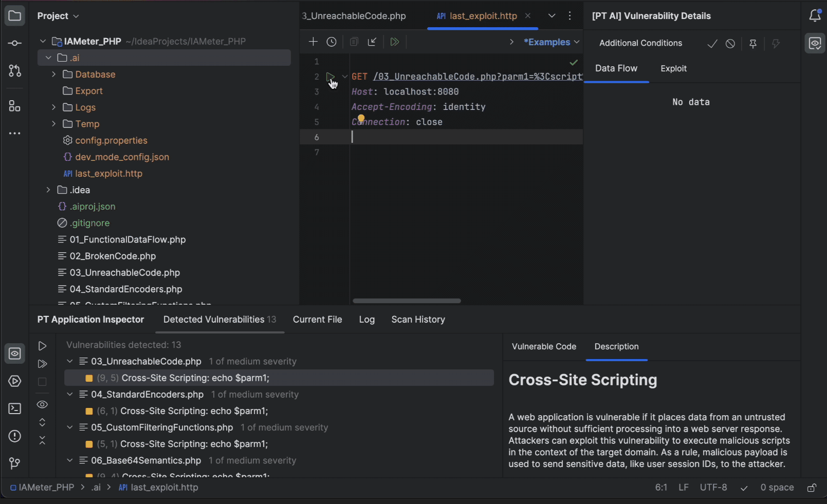827x504 pixels.
Task: Run all requests in file icon
Action: tap(395, 42)
